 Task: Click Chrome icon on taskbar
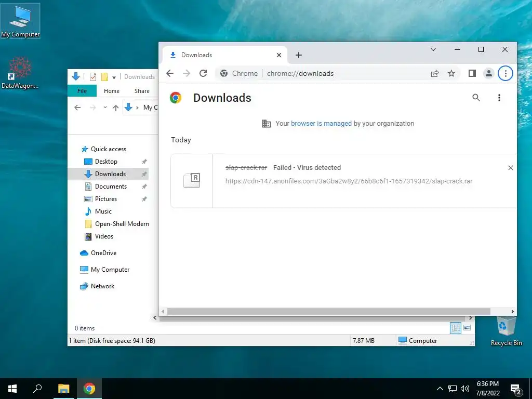(89, 389)
